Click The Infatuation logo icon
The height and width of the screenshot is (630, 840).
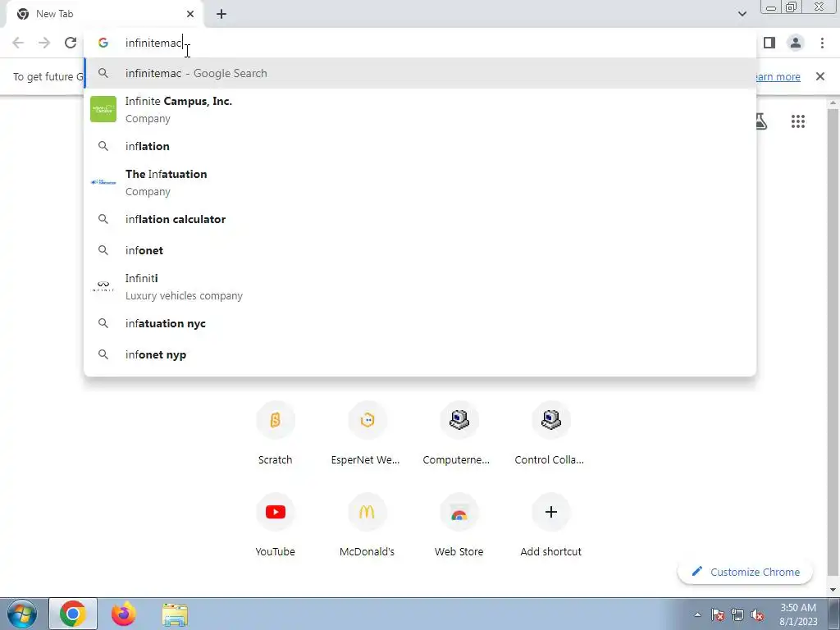pyautogui.click(x=103, y=182)
